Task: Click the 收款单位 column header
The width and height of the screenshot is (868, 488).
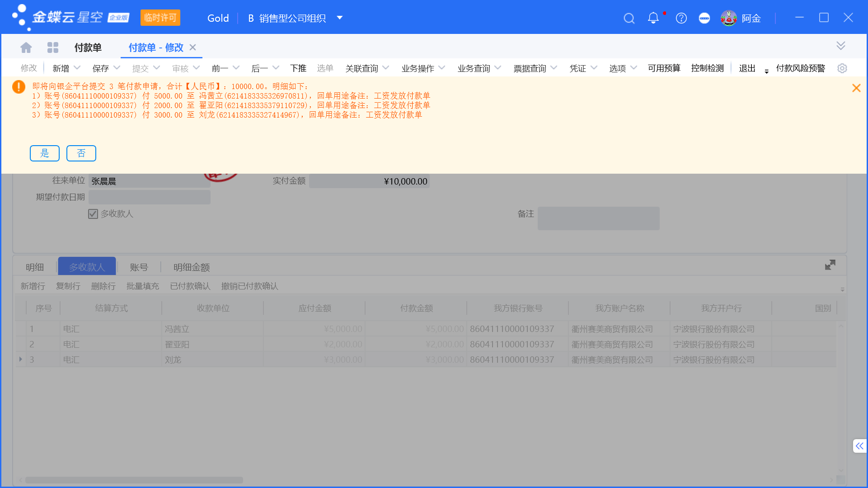Action: point(213,308)
